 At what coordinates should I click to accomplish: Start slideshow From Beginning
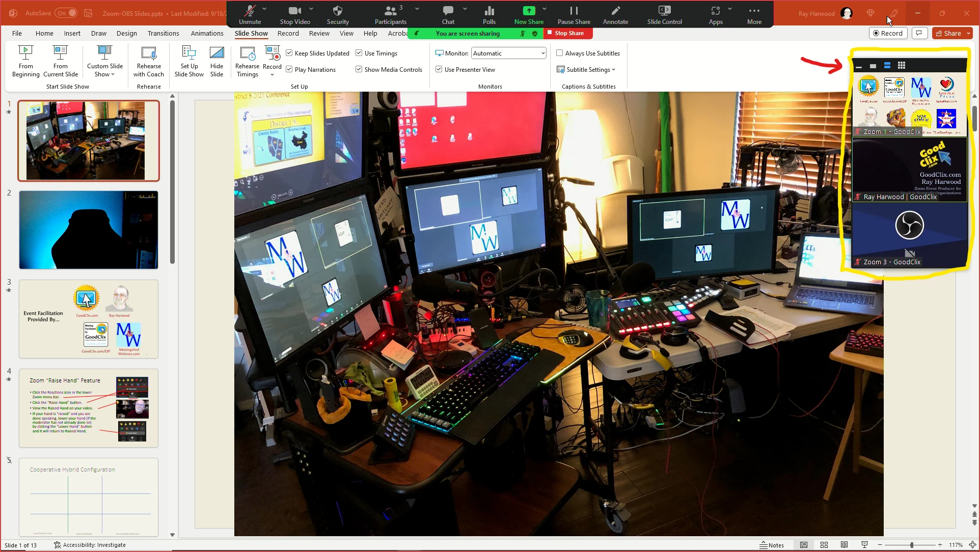pos(25,61)
